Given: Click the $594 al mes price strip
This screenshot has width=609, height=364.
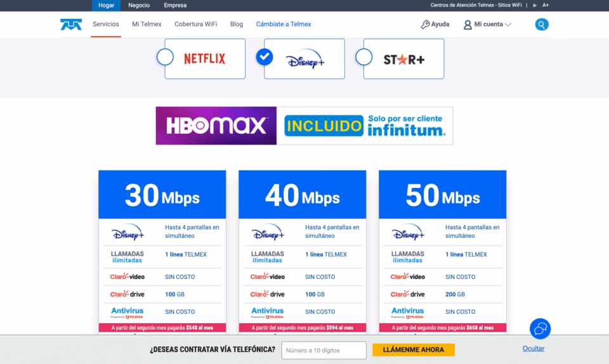Looking at the screenshot, I should [x=302, y=327].
